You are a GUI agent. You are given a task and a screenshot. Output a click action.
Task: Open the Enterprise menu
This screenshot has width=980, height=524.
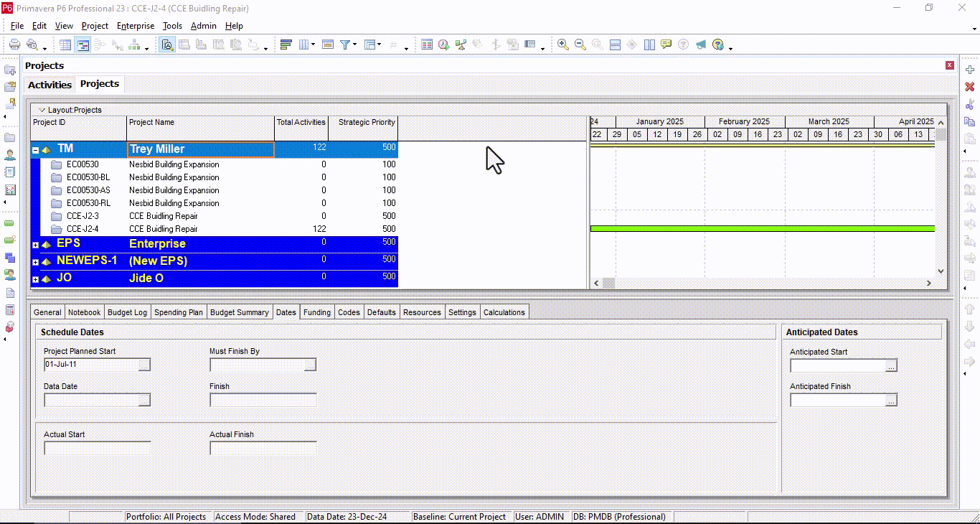click(x=135, y=26)
